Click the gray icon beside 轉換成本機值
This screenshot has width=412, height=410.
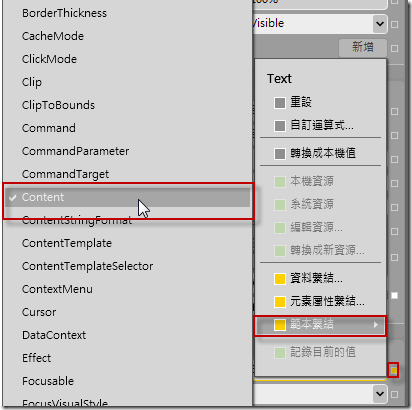tap(280, 154)
